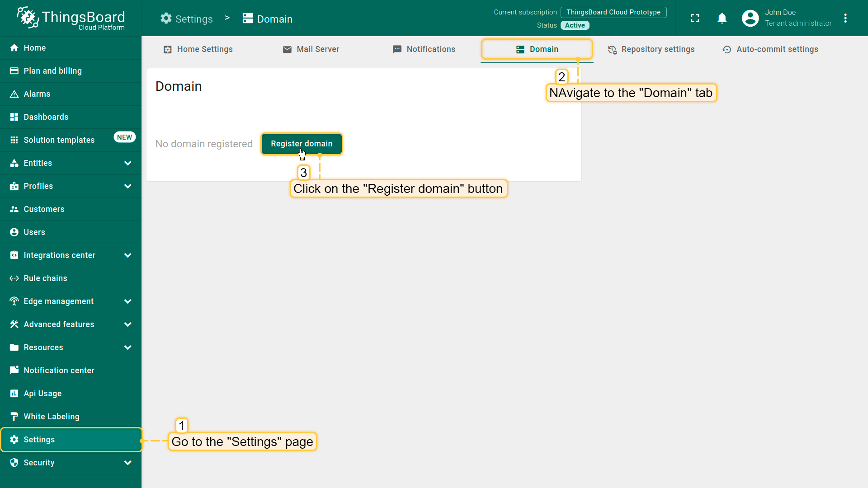The width and height of the screenshot is (868, 488).
Task: Select the Domain tab
Action: click(x=537, y=49)
